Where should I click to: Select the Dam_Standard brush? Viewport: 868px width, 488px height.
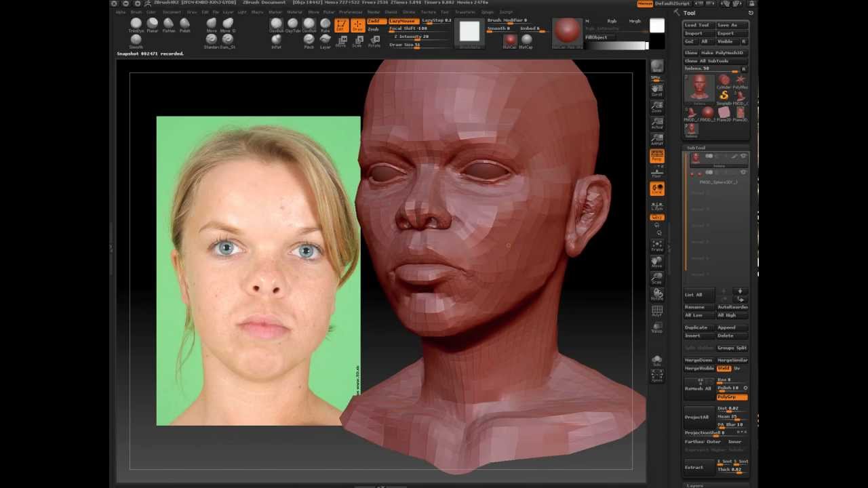point(228,41)
